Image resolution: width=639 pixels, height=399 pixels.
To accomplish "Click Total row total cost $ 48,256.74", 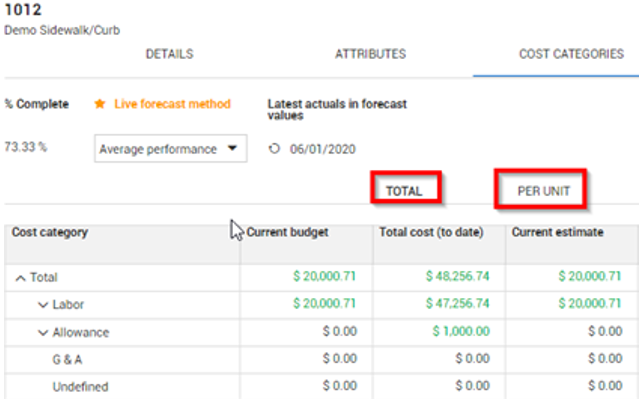I will (458, 276).
